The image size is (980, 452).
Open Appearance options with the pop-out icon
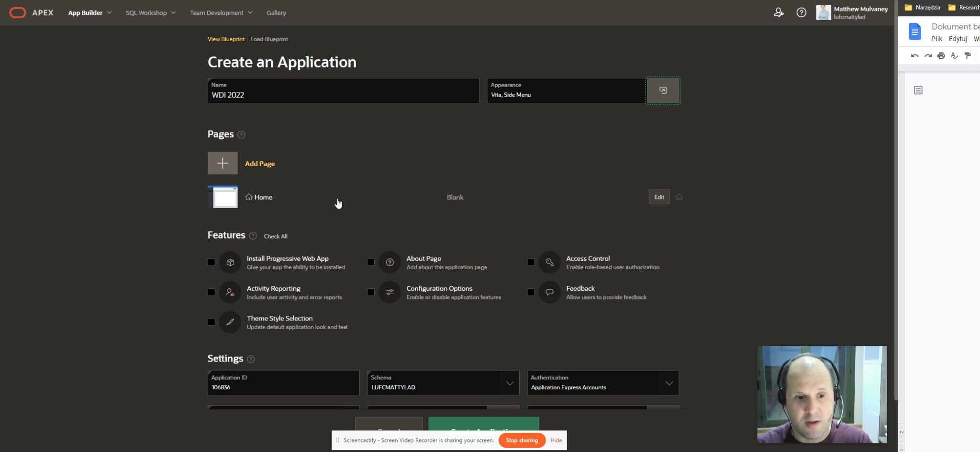pos(663,90)
